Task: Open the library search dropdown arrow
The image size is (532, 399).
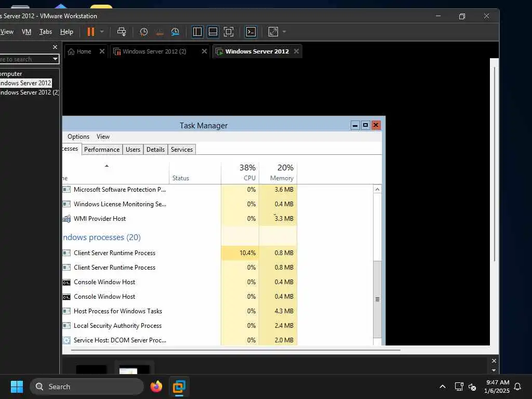Action: click(x=55, y=59)
